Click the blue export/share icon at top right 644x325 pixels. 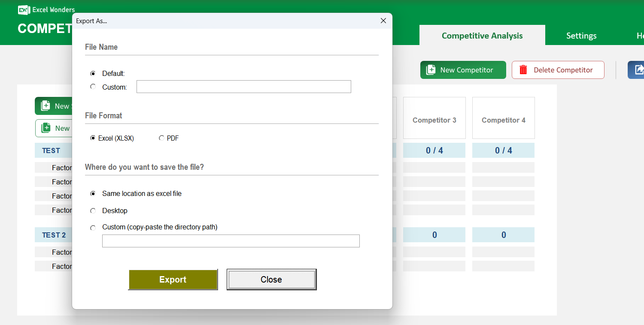640,69
